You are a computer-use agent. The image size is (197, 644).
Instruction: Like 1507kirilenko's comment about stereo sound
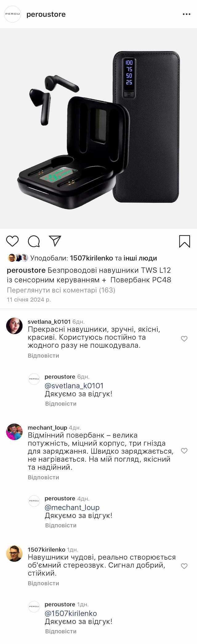click(184, 566)
